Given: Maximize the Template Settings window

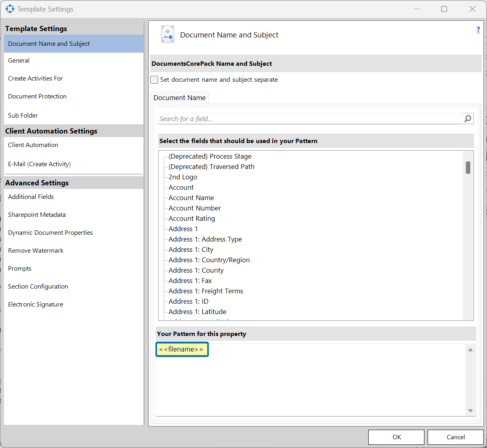Looking at the screenshot, I should click(444, 9).
